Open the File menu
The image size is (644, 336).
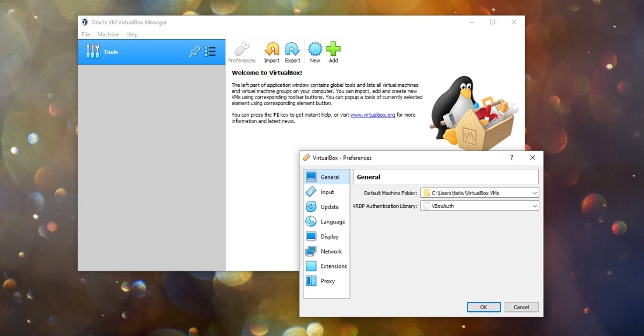pyautogui.click(x=85, y=34)
